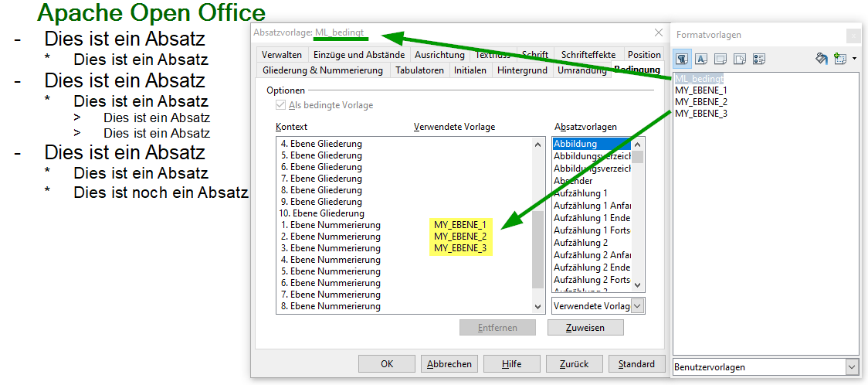Select Paragraph Styles icon in Formatvorlagen

point(683,58)
